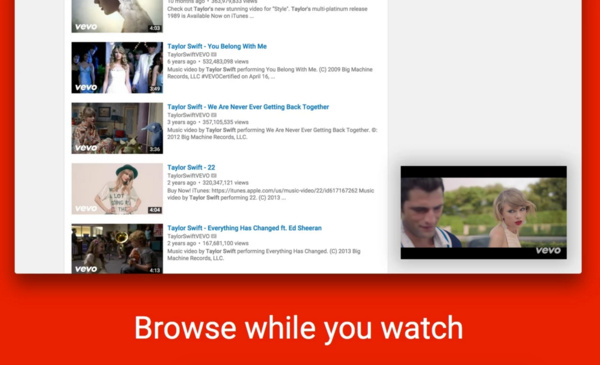Click the Everything Has Changed thumbnail
Image resolution: width=600 pixels, height=365 pixels.
(117, 249)
